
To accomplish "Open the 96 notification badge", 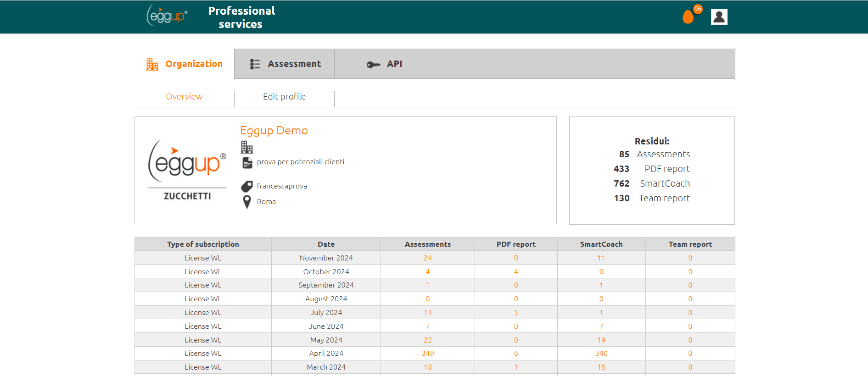I will pyautogui.click(x=698, y=9).
